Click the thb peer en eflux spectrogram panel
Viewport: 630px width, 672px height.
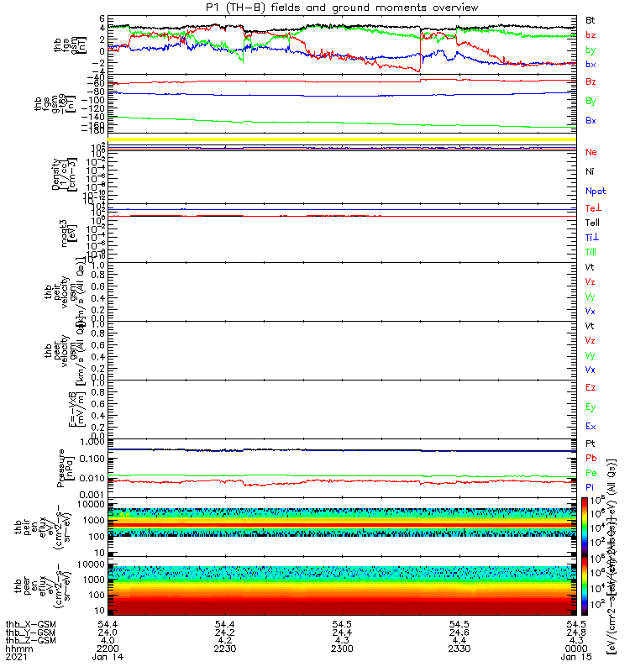(342, 585)
